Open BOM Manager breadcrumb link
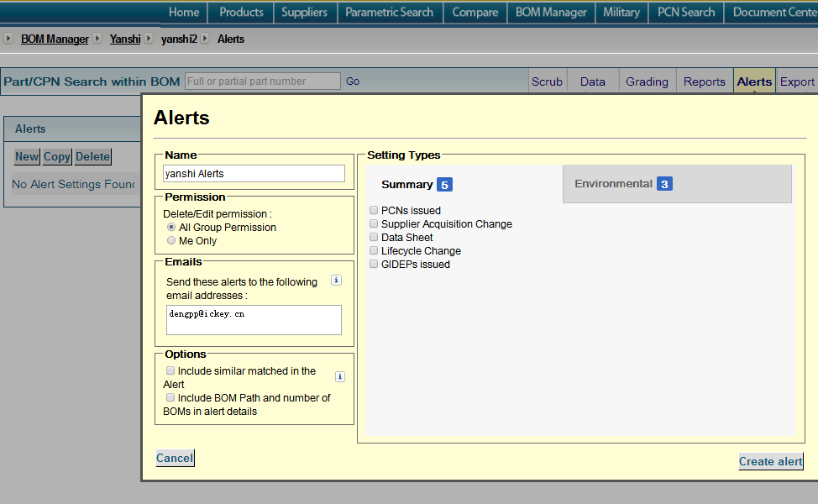Screen dimensions: 818x504 [55, 39]
